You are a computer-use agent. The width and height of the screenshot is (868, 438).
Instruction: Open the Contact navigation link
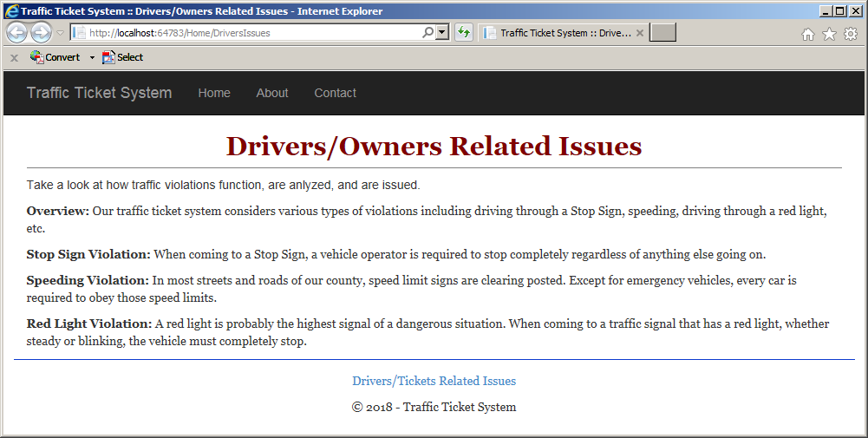click(x=336, y=93)
